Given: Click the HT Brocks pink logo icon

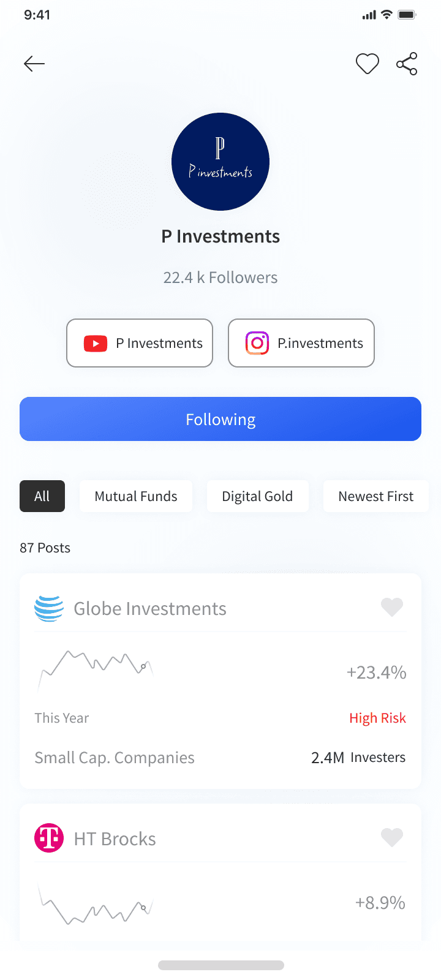Looking at the screenshot, I should (49, 838).
